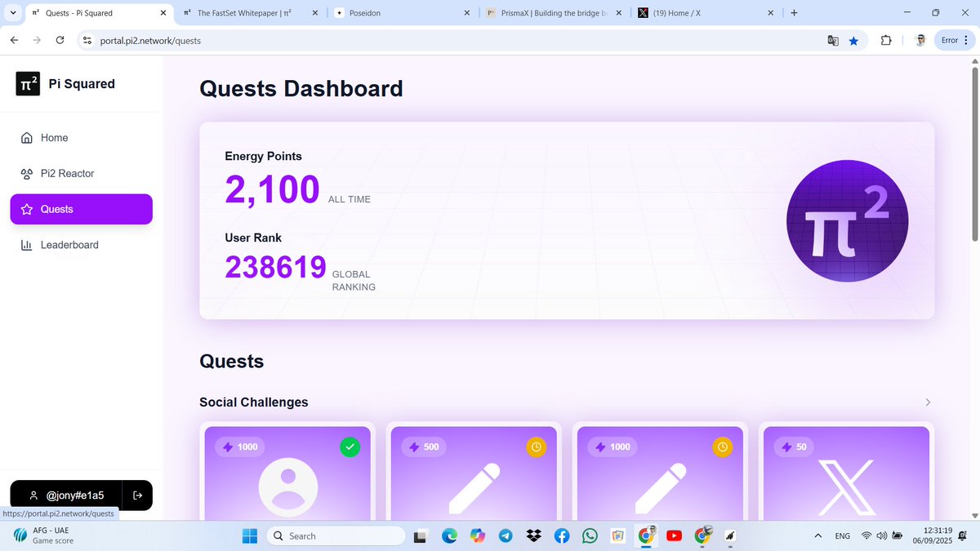The width and height of the screenshot is (980, 551).
Task: Bookmark this page with the star
Action: (x=853, y=40)
